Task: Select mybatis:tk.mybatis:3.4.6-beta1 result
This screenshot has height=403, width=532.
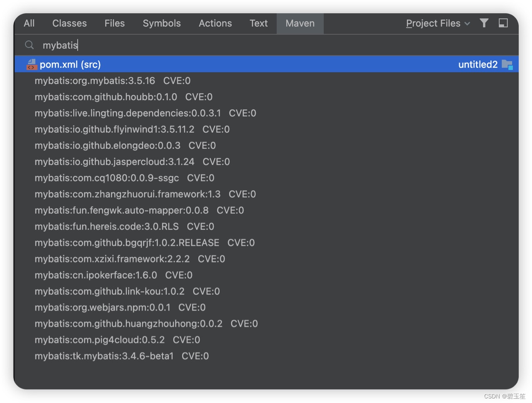Action: click(266, 356)
